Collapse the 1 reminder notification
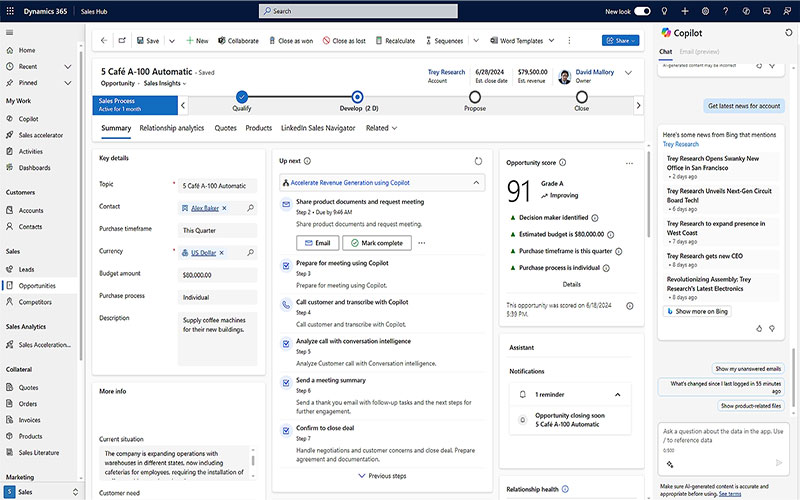This screenshot has height=500, width=800. point(617,394)
